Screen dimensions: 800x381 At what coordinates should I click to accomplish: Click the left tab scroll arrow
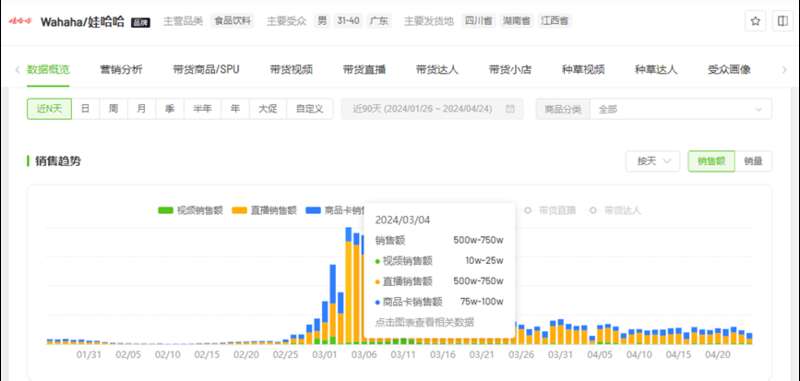17,70
